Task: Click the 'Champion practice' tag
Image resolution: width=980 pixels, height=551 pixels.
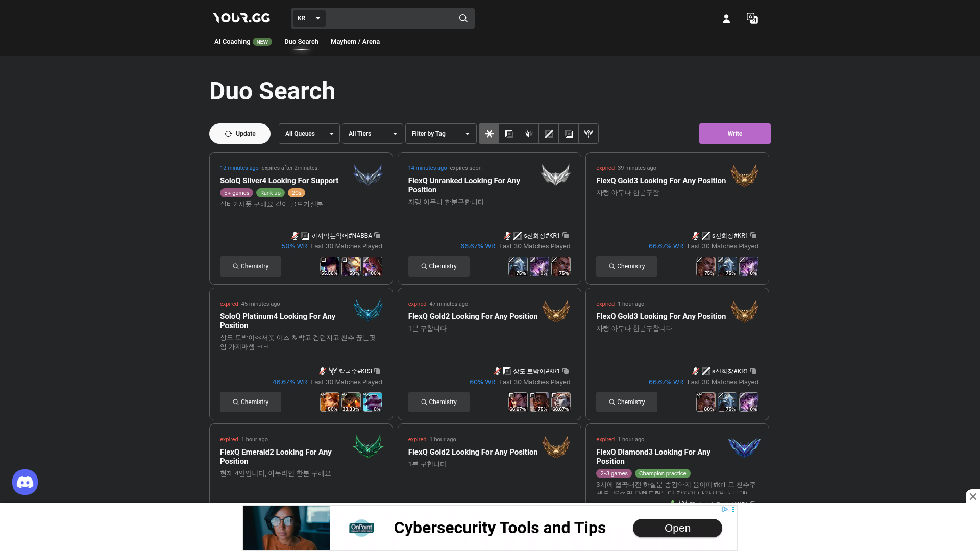Action: 663,473
